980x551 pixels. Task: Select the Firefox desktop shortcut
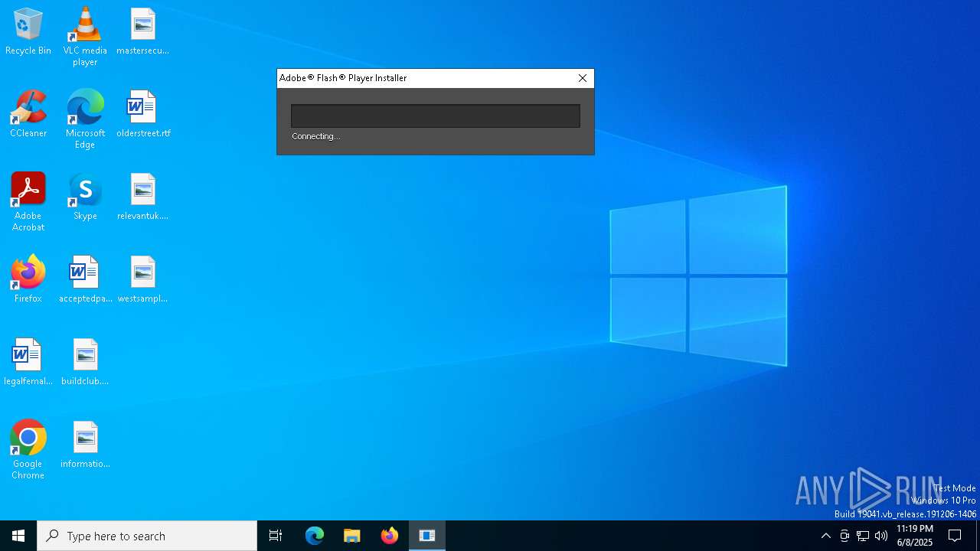(x=28, y=280)
